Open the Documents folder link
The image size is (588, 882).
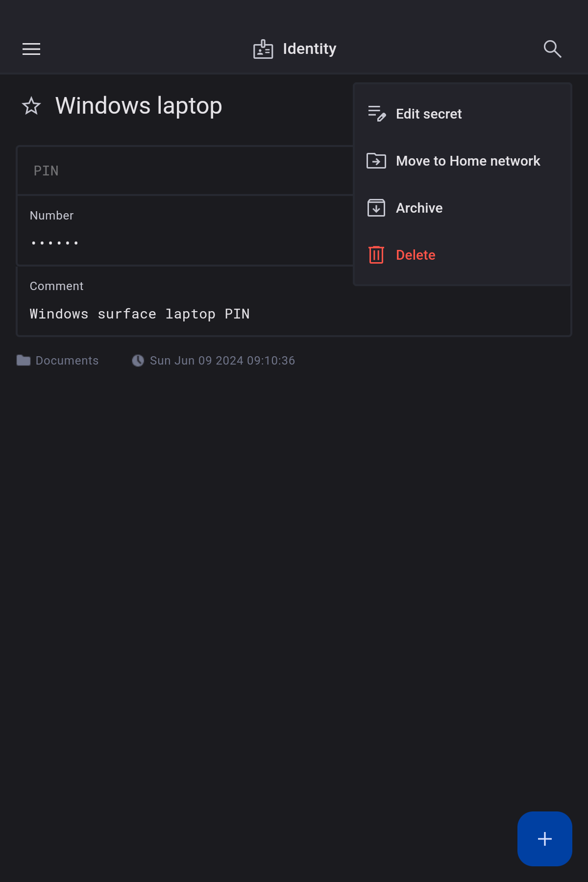(67, 361)
